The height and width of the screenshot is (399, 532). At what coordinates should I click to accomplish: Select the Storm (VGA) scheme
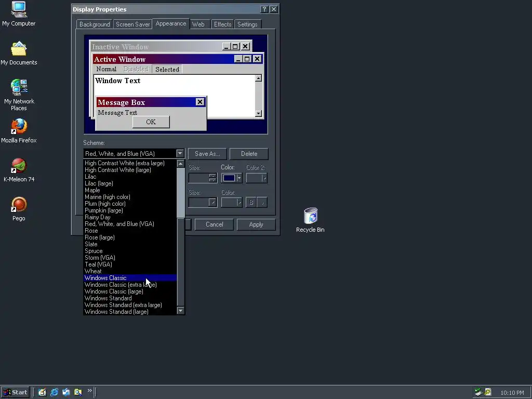pyautogui.click(x=130, y=258)
